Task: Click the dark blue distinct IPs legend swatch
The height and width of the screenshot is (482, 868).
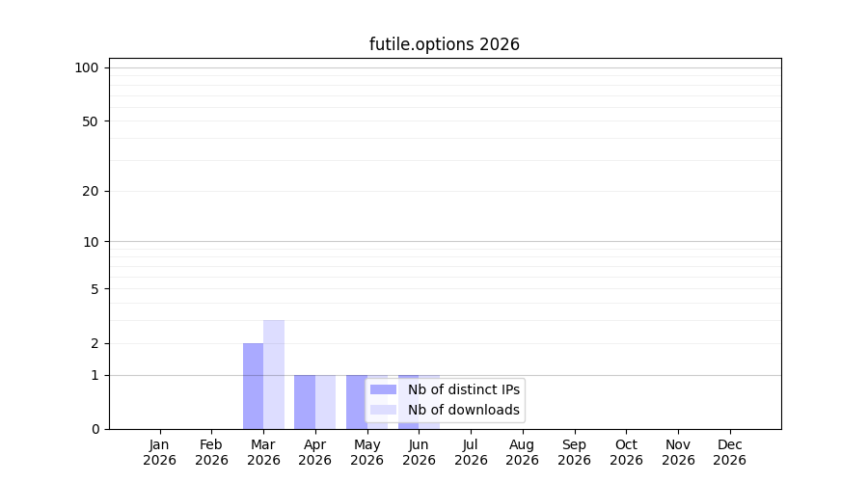Action: [383, 389]
